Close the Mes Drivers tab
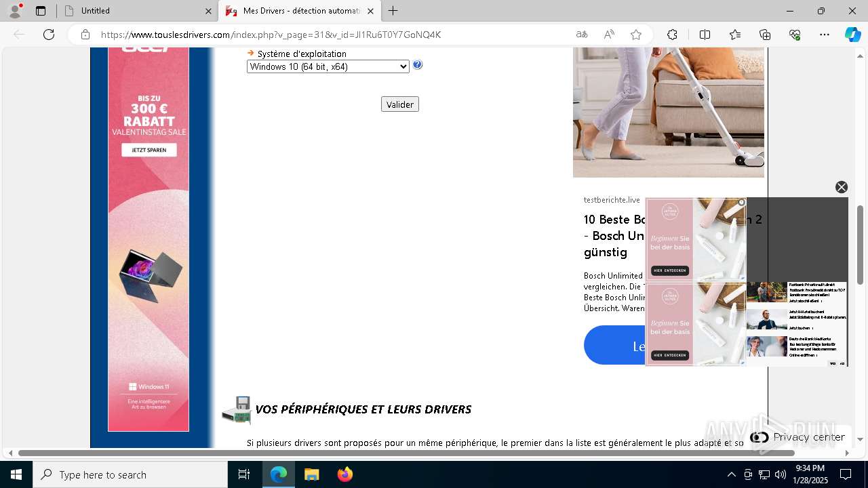Viewport: 868px width, 488px height. pyautogui.click(x=370, y=11)
